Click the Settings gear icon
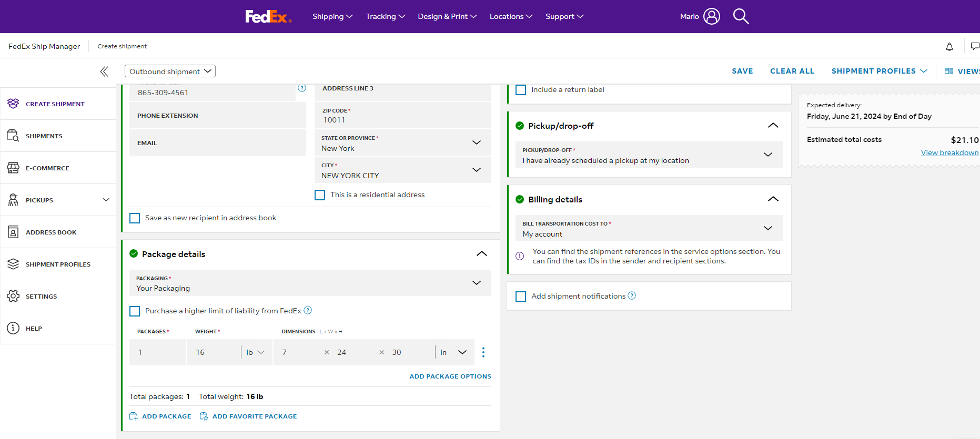Screen dimensions: 980x439 coord(13,296)
